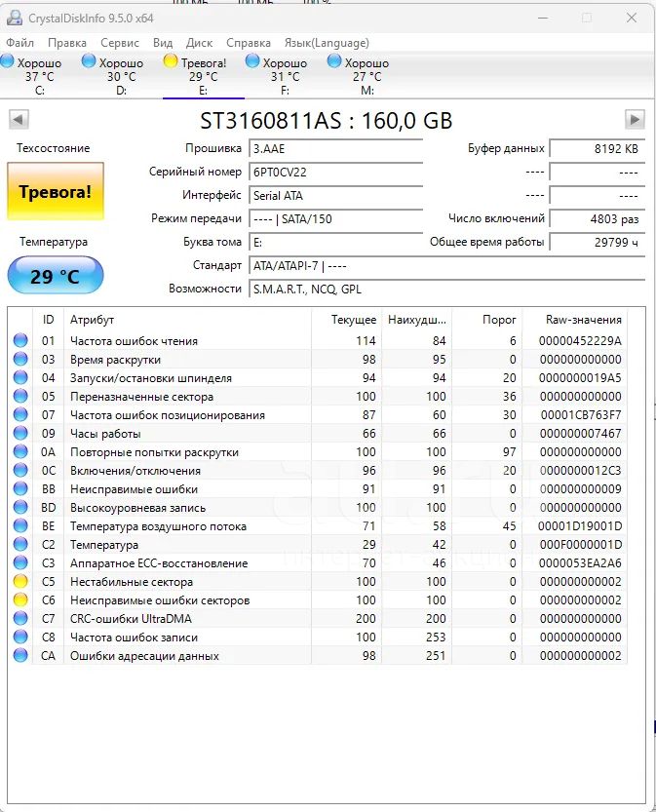Click the status circle for attribute C7
This screenshot has height=812, width=656.
click(x=20, y=619)
